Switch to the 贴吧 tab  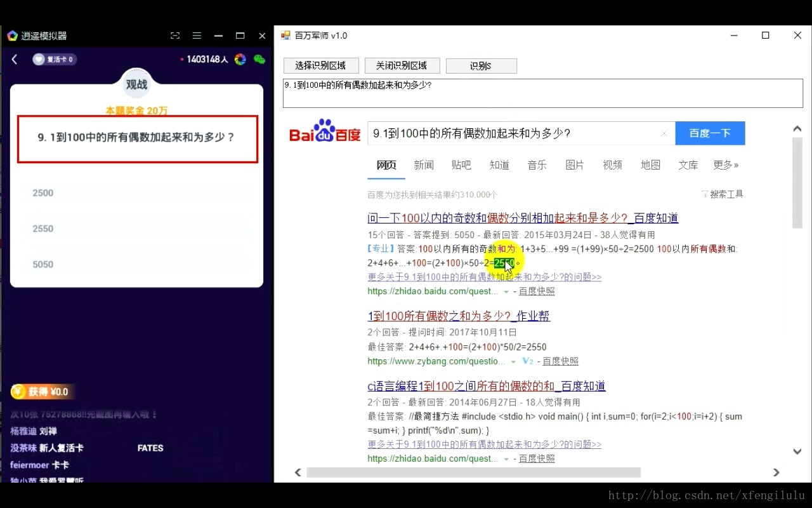click(461, 165)
